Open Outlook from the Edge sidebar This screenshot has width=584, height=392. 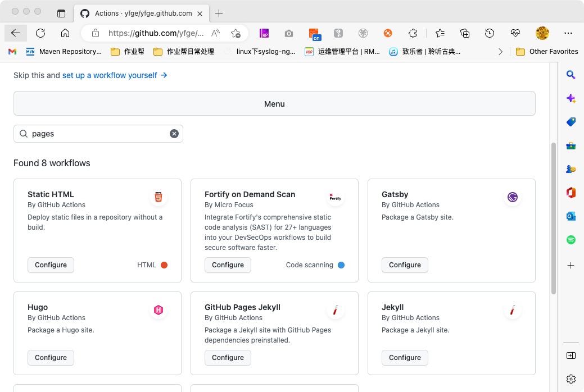click(x=571, y=216)
